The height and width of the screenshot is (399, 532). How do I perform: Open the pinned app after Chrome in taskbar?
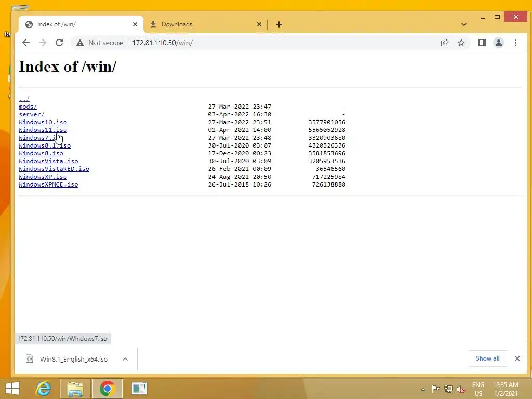139,389
